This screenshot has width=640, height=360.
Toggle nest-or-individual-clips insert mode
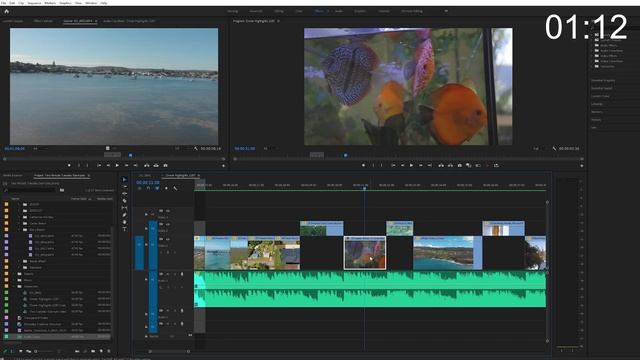(x=139, y=188)
